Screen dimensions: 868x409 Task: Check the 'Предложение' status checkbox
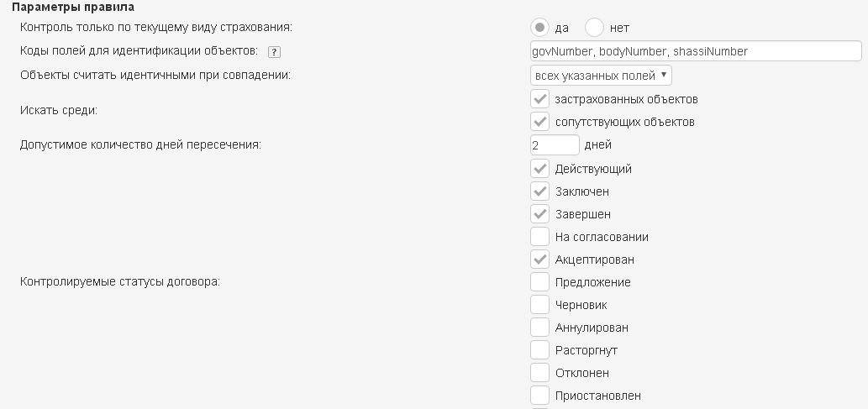[540, 282]
